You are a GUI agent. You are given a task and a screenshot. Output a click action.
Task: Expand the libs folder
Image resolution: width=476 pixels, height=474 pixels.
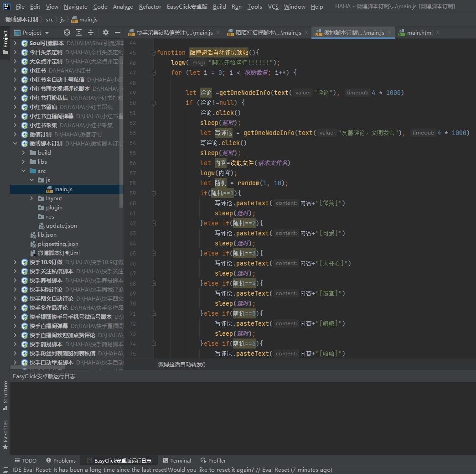[23, 161]
